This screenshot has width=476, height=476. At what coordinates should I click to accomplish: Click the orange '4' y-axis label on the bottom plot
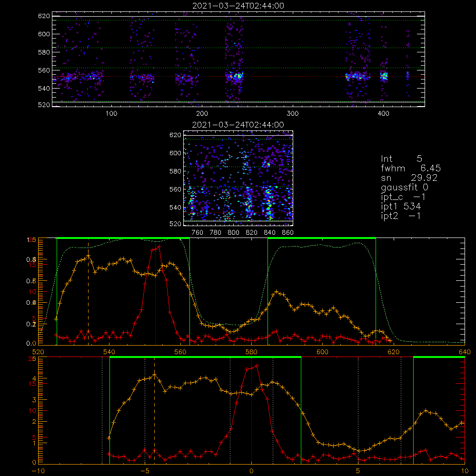(34, 378)
